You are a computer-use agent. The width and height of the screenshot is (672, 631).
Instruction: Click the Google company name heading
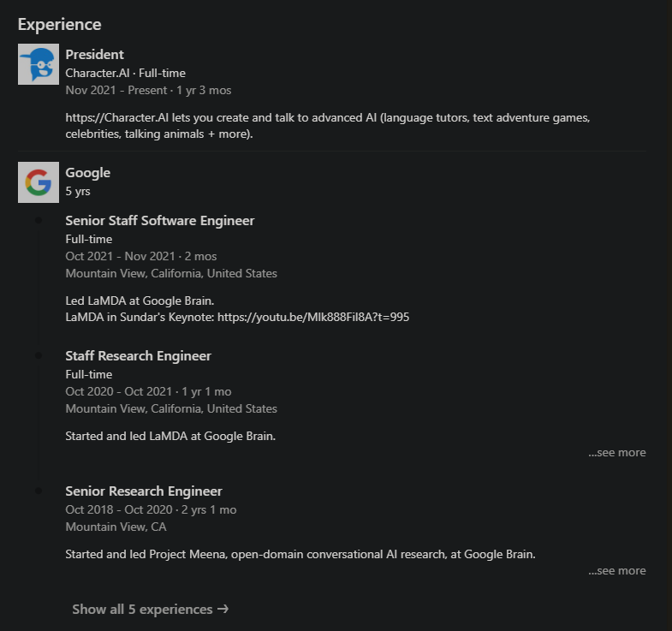pos(88,172)
